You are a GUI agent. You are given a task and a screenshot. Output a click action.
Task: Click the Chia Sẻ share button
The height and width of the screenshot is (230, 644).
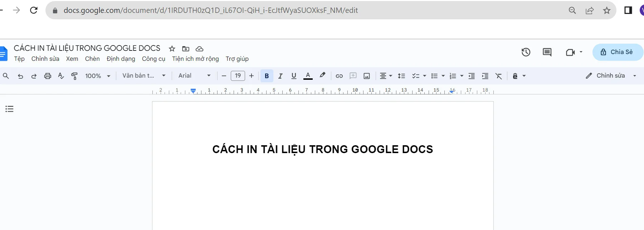[618, 52]
